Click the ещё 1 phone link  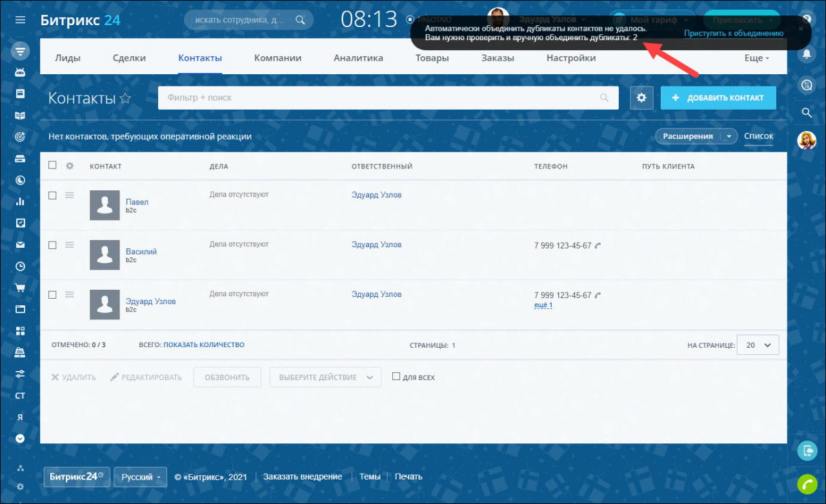[543, 305]
